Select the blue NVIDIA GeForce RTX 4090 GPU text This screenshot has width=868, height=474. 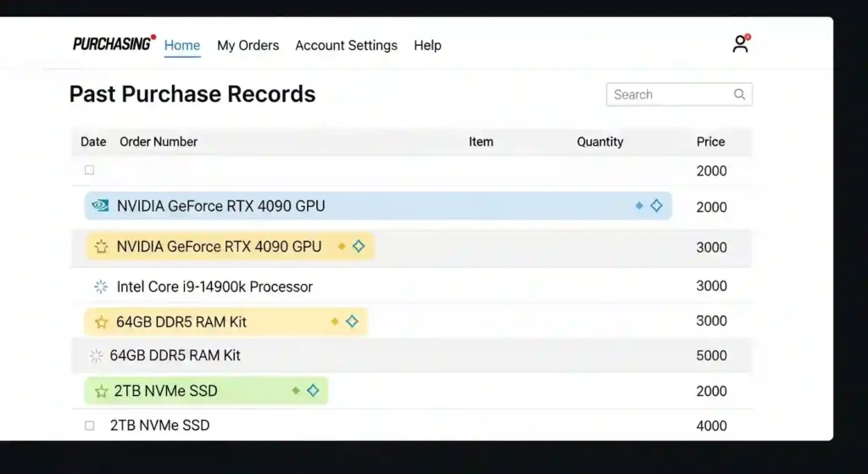(x=221, y=206)
